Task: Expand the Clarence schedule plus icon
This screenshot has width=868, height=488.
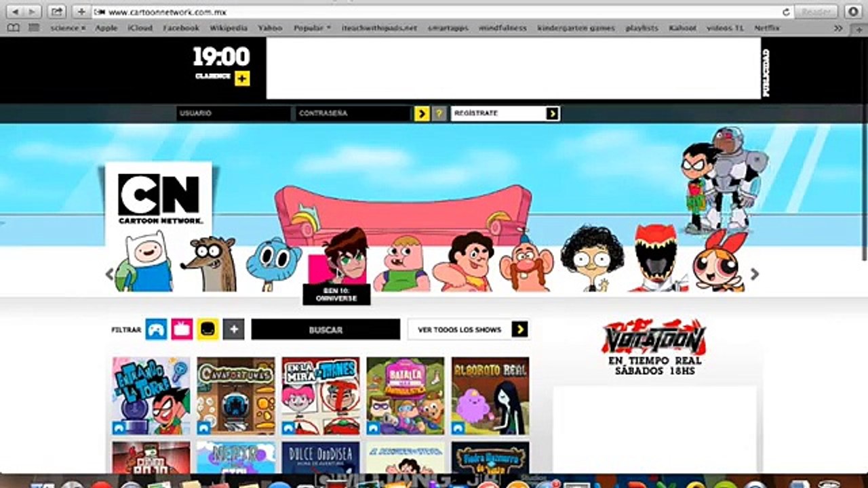Action: (242, 78)
